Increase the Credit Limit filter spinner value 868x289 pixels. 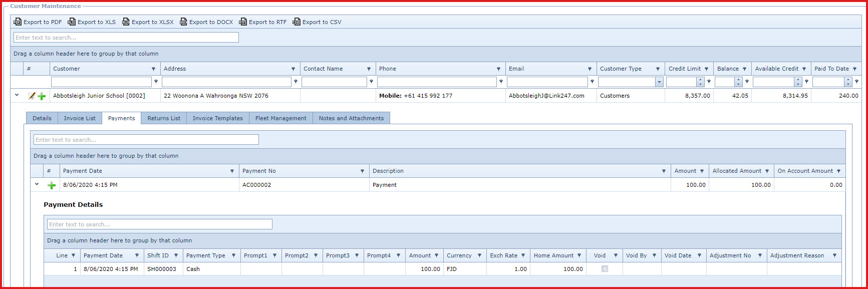click(700, 80)
